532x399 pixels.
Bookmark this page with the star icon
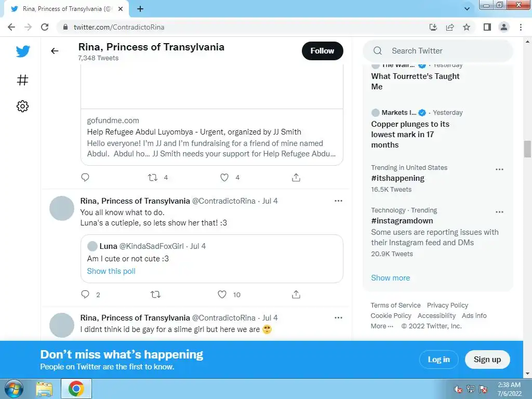(467, 27)
